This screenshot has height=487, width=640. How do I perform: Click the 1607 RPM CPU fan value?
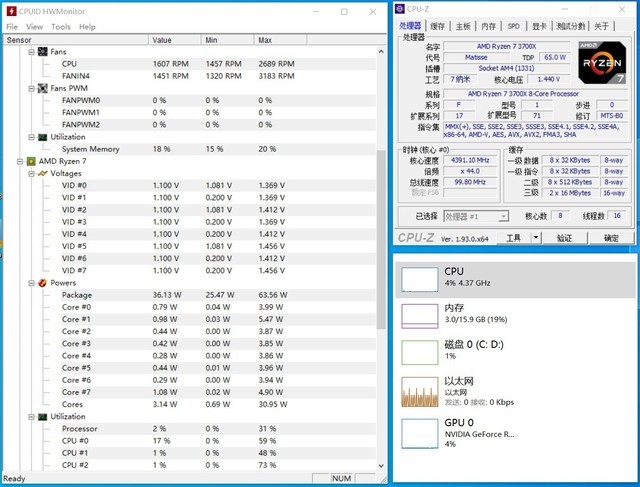(x=171, y=64)
